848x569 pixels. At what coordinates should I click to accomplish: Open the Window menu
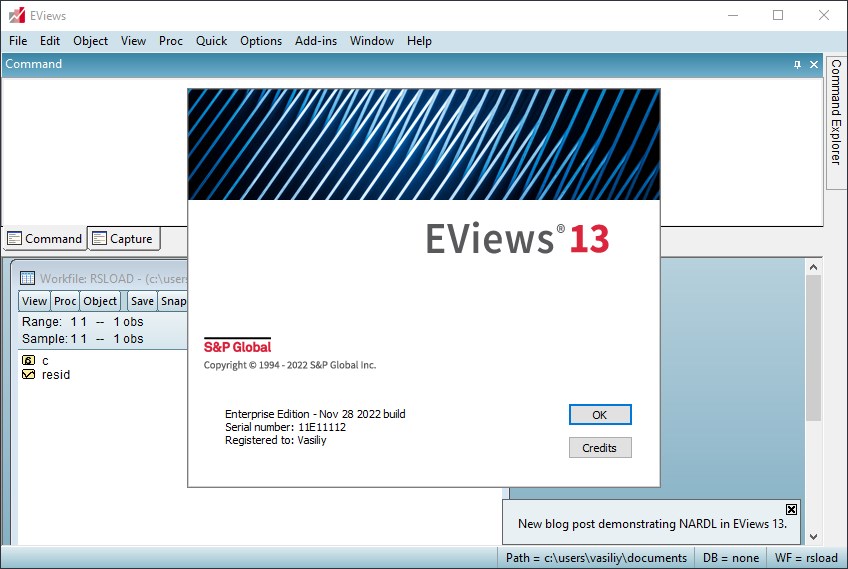point(372,41)
